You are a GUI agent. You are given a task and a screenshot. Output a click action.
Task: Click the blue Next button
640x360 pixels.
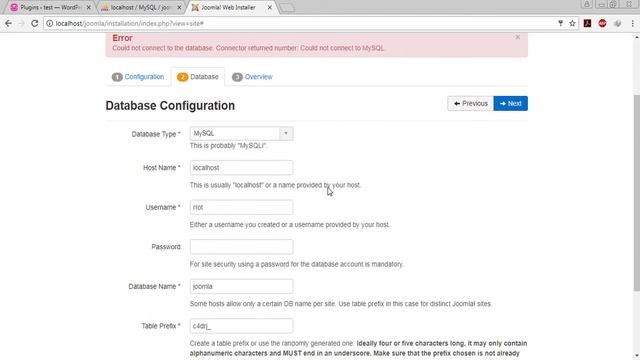pos(511,104)
